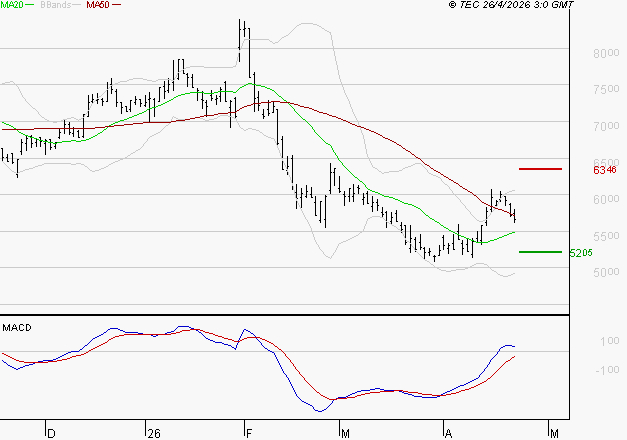
Task: Click the MA50 legend label
Action: [98, 5]
